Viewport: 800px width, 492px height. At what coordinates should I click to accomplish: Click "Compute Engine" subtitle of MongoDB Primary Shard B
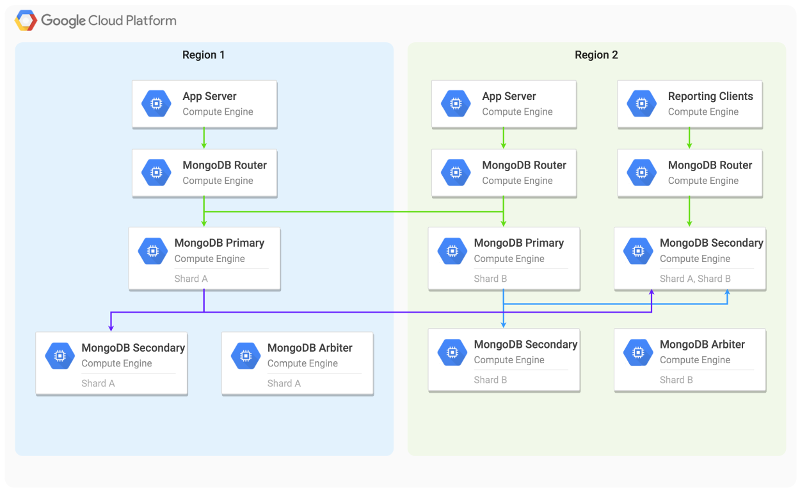coord(509,259)
